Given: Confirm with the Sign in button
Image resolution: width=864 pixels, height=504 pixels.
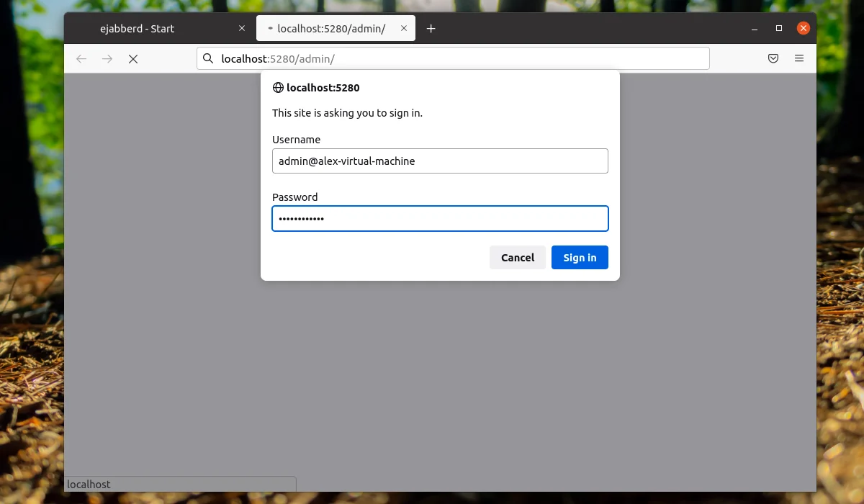Looking at the screenshot, I should pos(580,258).
